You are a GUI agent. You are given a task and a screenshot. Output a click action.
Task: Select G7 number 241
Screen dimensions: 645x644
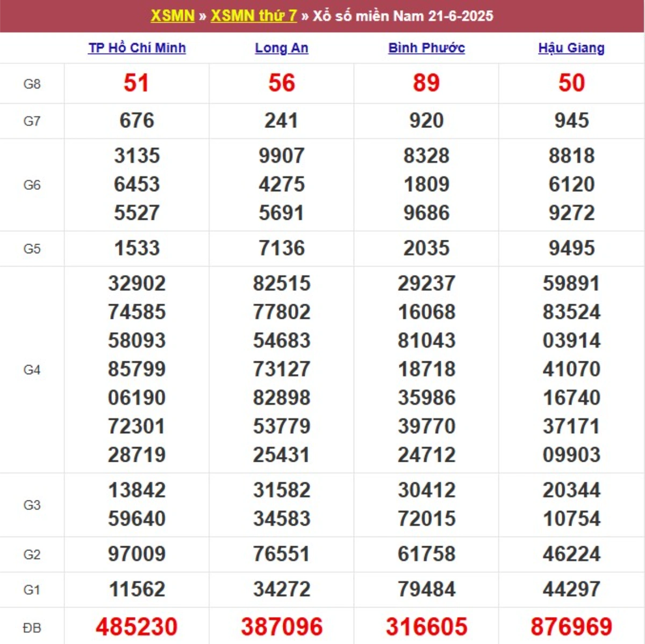click(282, 120)
